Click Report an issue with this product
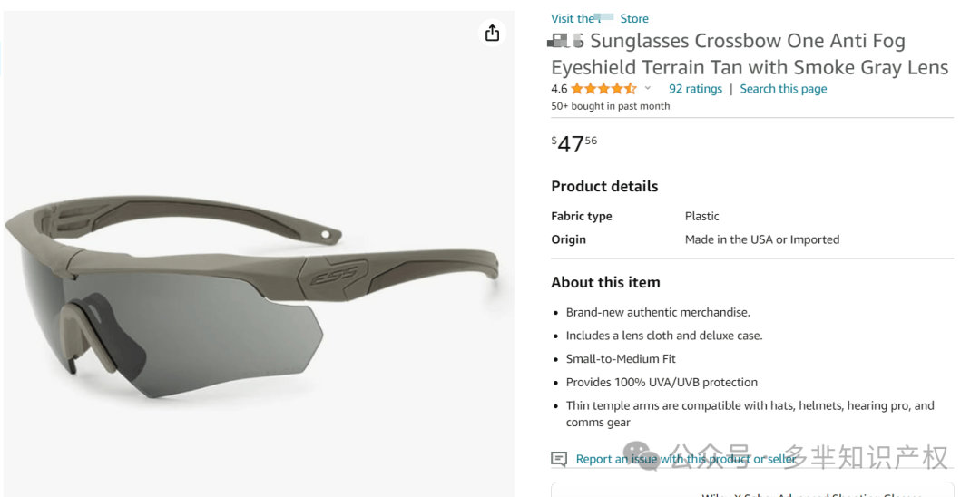The image size is (980, 497). point(686,459)
